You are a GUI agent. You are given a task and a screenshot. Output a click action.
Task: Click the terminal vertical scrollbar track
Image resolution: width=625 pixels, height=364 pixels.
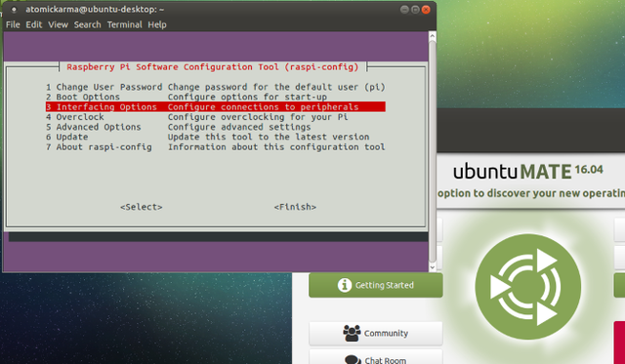tap(433, 151)
